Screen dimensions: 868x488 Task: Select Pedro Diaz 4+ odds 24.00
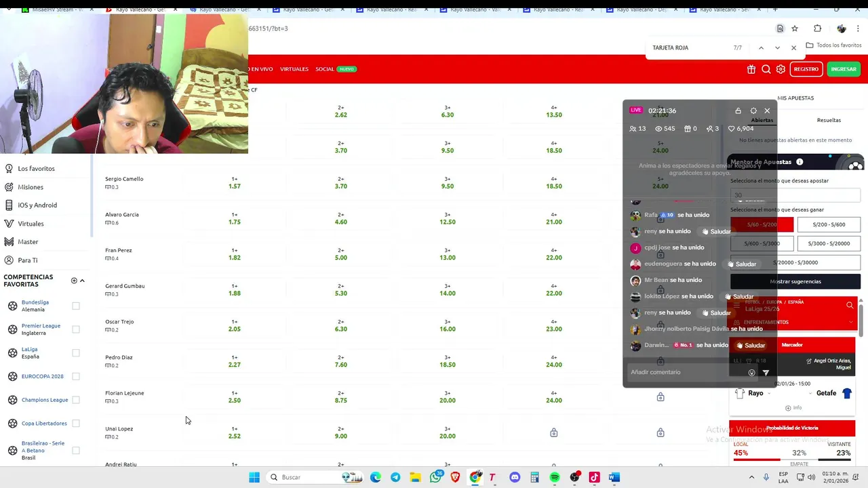click(x=554, y=361)
